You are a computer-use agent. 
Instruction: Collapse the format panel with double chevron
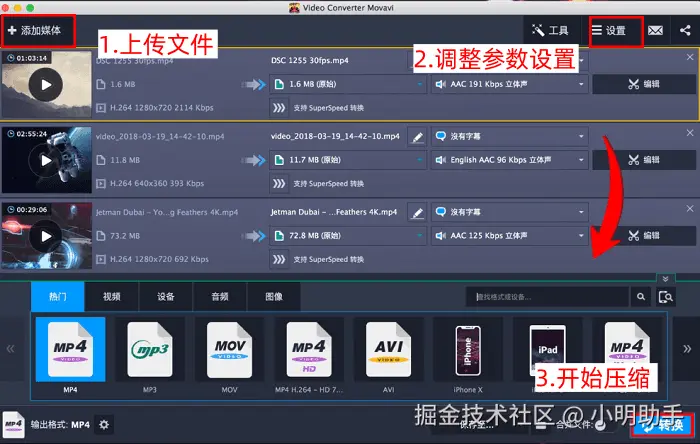pyautogui.click(x=665, y=279)
